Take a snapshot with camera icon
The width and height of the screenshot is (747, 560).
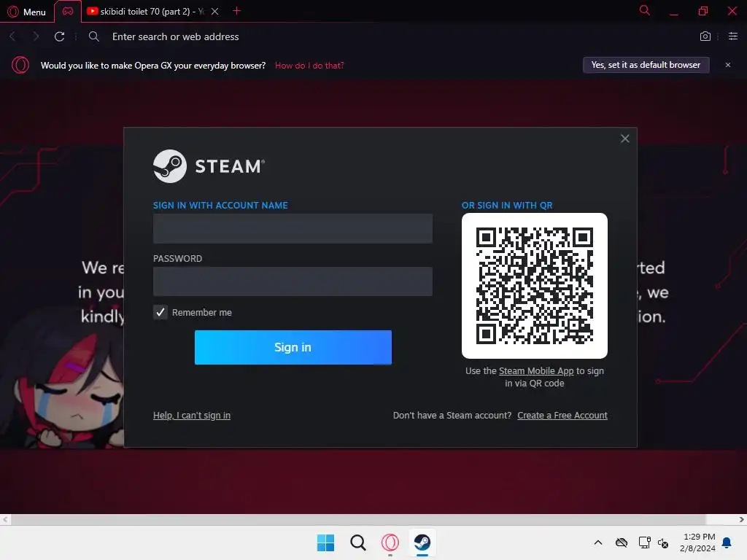click(x=705, y=36)
